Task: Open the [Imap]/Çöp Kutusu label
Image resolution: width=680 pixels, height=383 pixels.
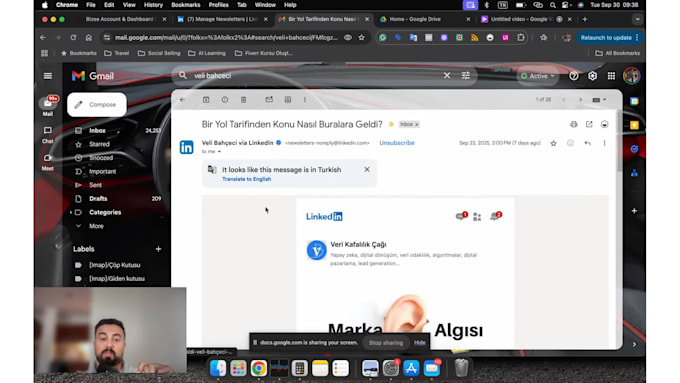Action: [114, 265]
